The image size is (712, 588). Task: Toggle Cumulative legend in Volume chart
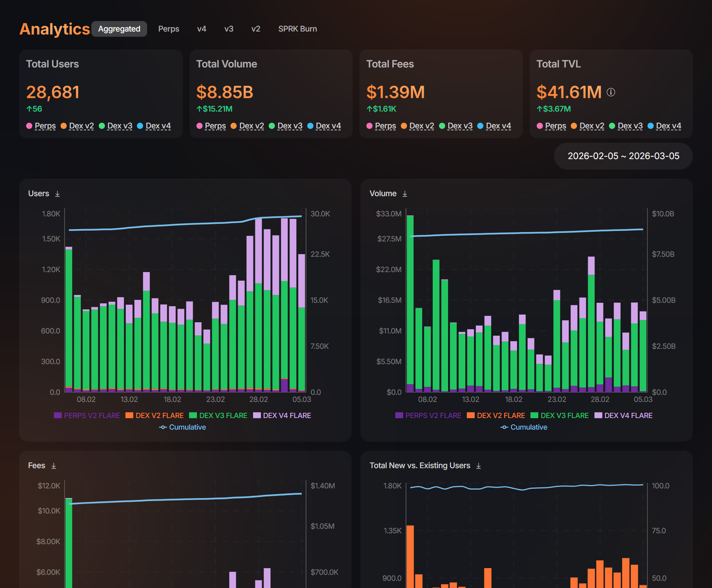tap(524, 427)
